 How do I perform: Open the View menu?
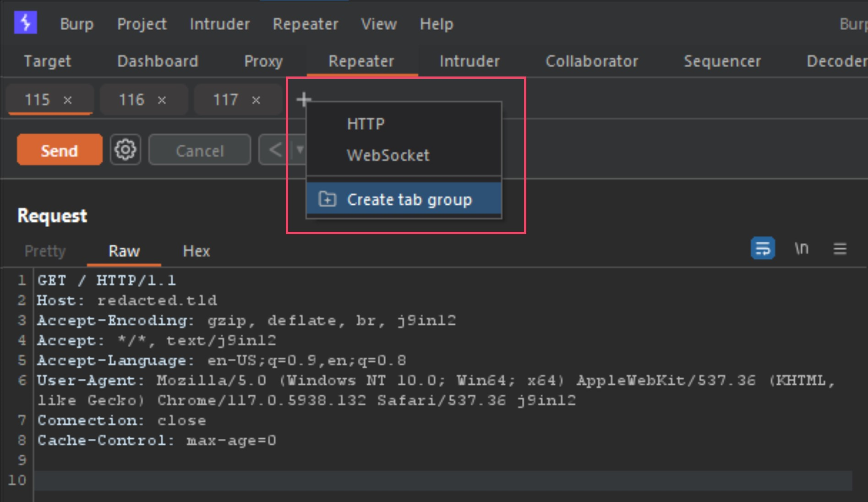(379, 24)
